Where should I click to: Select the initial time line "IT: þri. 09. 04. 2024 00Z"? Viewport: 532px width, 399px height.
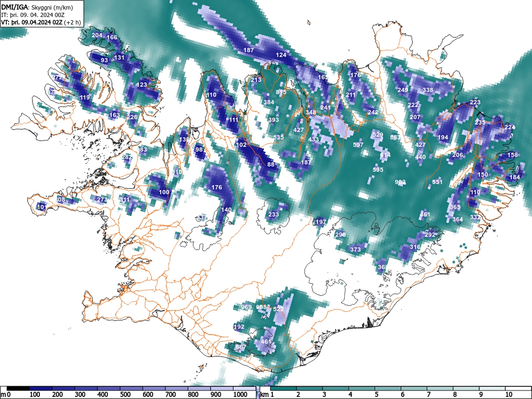coord(33,15)
